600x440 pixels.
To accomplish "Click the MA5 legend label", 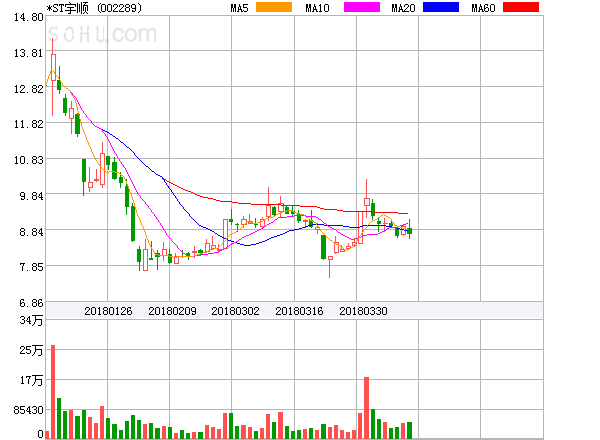I will pos(239,8).
